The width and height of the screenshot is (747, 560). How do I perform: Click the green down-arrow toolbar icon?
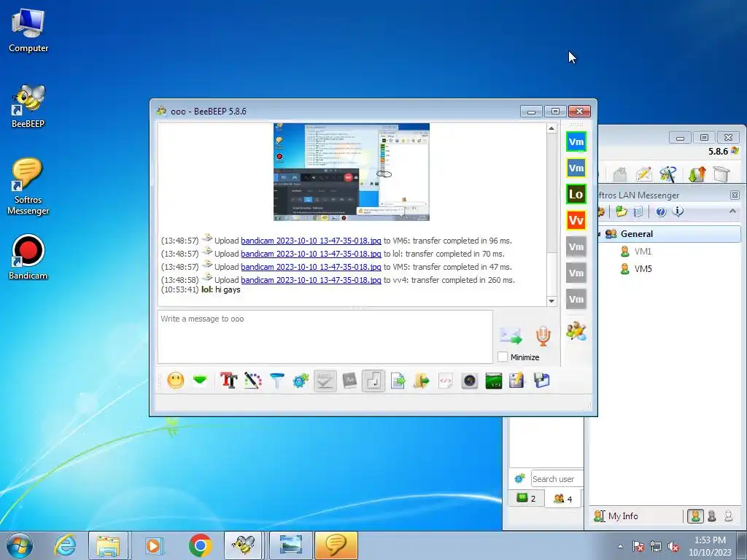click(200, 381)
